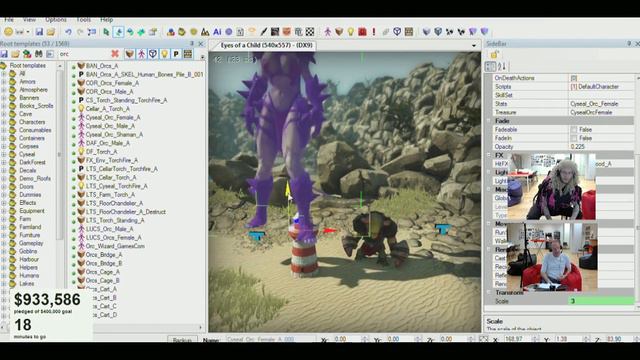Click the Save disk icon in main toolbar
640x360 pixels.
click(x=39, y=32)
